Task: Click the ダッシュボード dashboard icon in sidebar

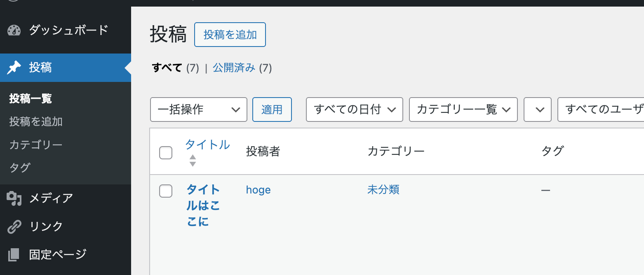Action: coord(14,30)
